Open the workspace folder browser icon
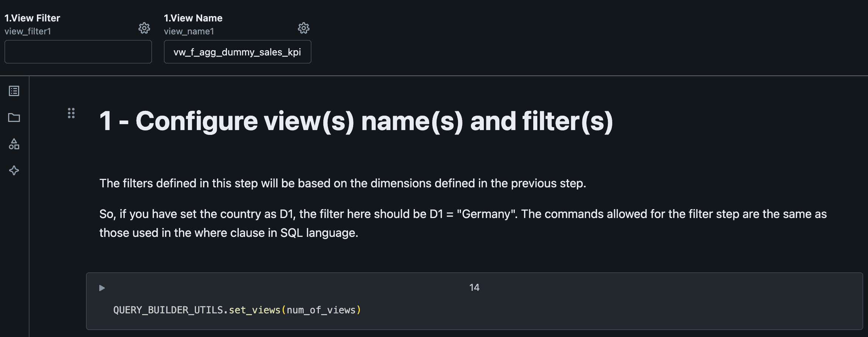868x337 pixels. pyautogui.click(x=14, y=118)
